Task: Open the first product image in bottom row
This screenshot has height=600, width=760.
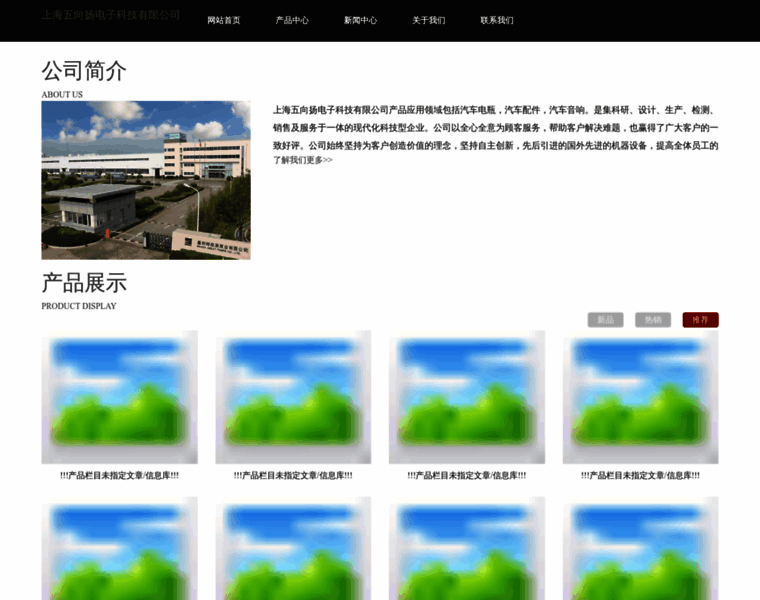Action: click(x=119, y=548)
